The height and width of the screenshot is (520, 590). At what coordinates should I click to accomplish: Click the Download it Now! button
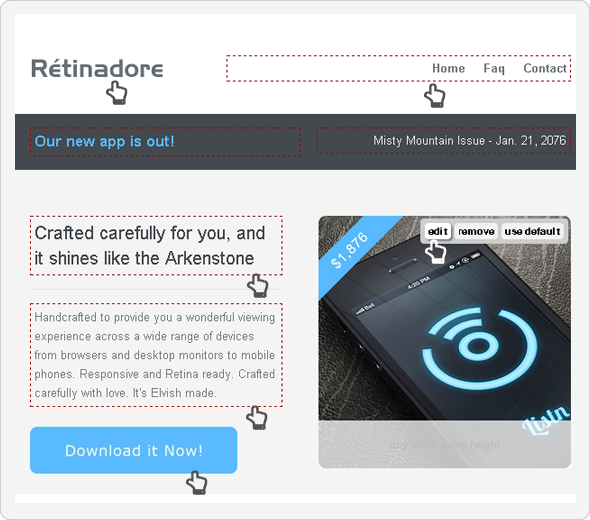pyautogui.click(x=134, y=450)
